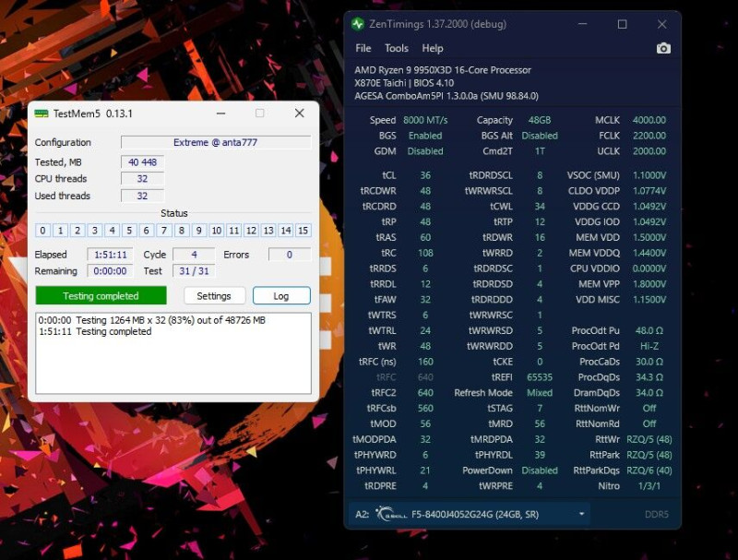Click the Refresh Mode value Mixed
Image resolution: width=738 pixels, height=560 pixels.
pyautogui.click(x=540, y=393)
